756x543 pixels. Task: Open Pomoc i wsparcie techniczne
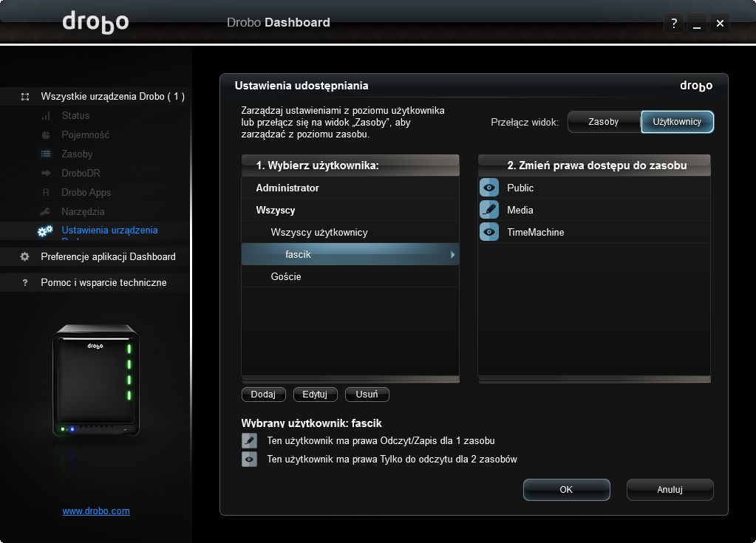click(103, 283)
